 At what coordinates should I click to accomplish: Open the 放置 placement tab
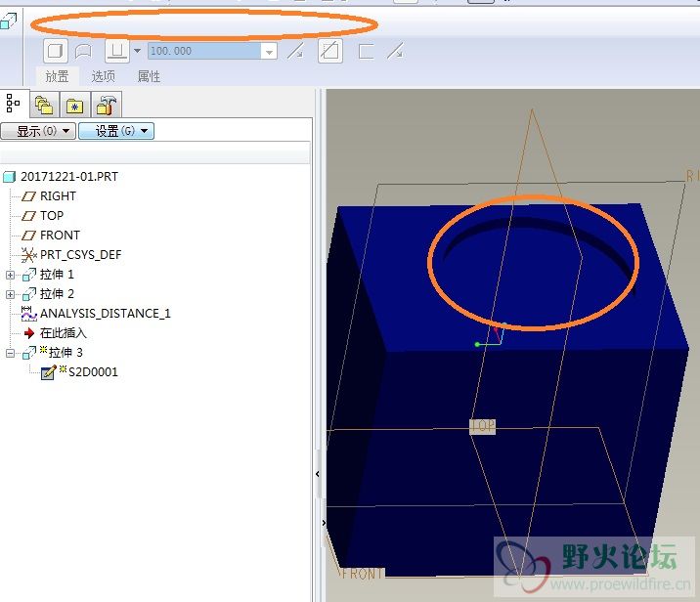(x=57, y=77)
